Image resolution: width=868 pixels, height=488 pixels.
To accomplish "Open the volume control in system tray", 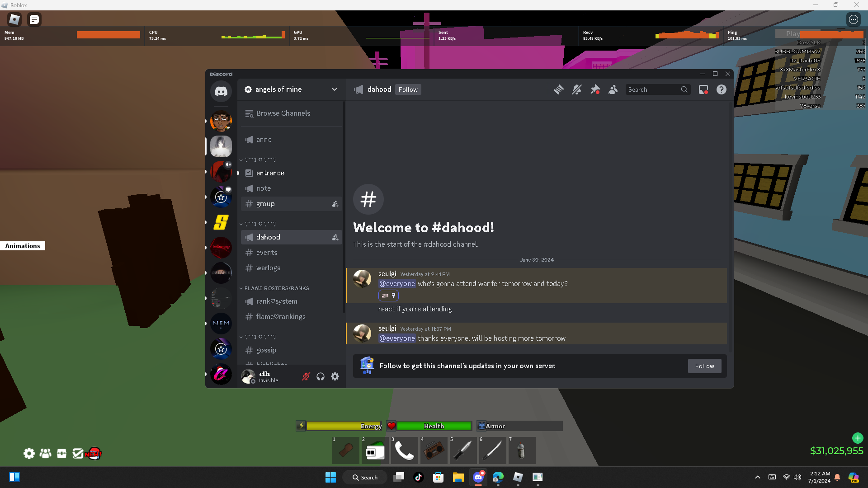I will [797, 477].
